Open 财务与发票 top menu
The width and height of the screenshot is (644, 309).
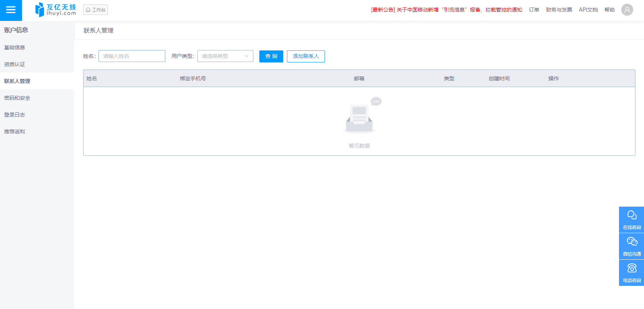(559, 10)
